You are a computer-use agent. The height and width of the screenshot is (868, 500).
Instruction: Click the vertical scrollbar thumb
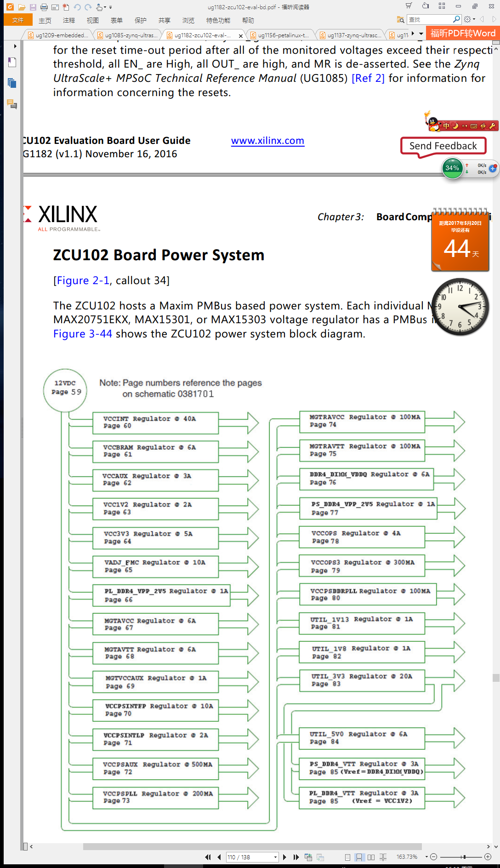pyautogui.click(x=496, y=678)
